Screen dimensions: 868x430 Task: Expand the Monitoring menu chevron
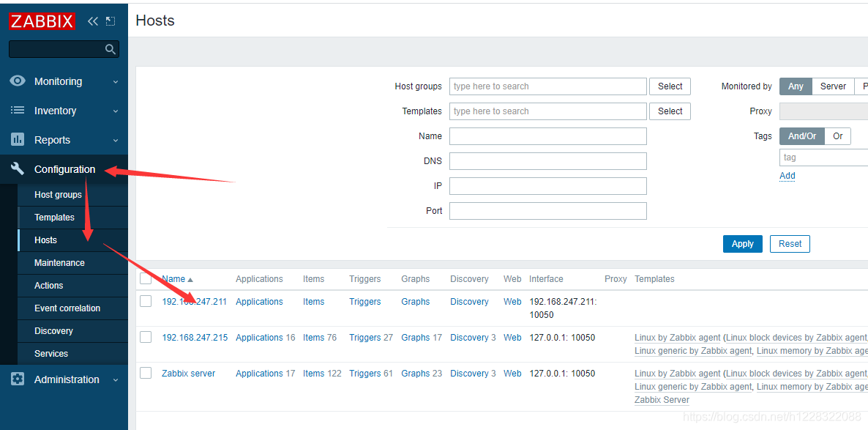pyautogui.click(x=115, y=82)
